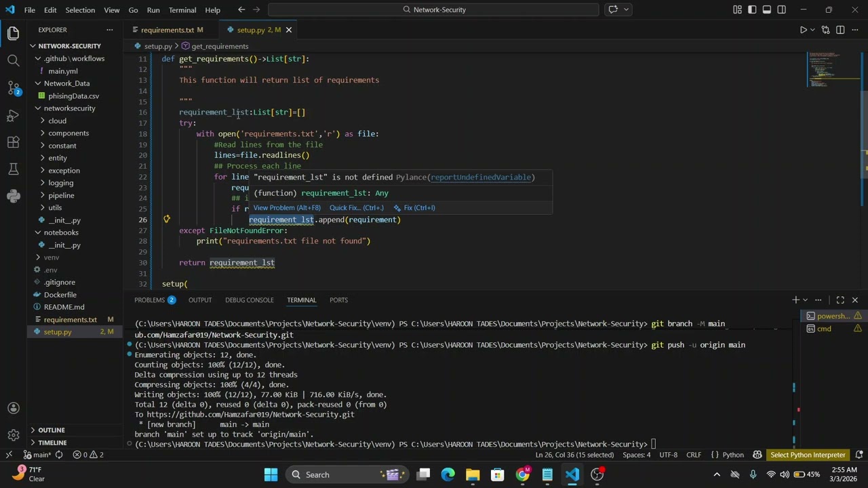Click the CRLF end-of-line selector

point(694,455)
